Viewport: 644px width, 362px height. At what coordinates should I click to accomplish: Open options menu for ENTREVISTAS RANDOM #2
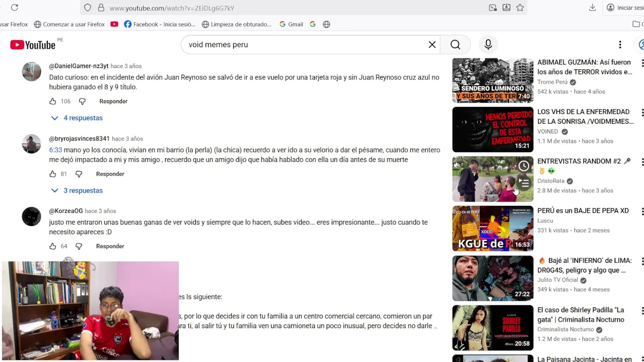coord(641,162)
